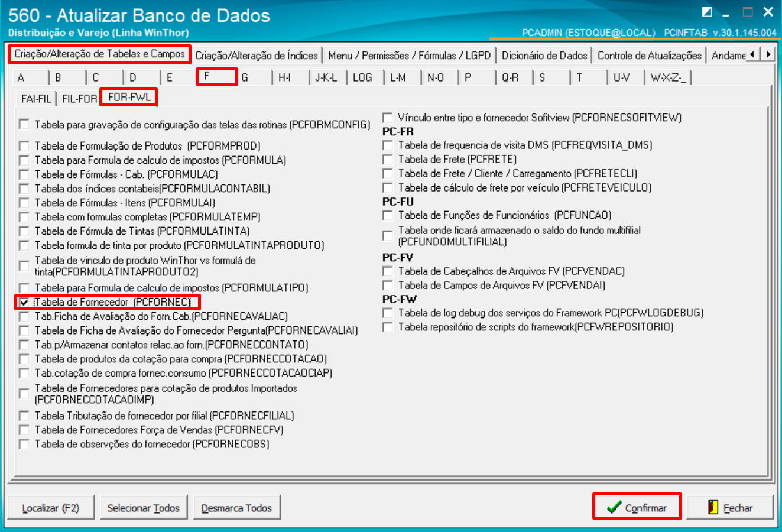Enable PCFORNECCONTATO checkbox
The image size is (782, 532).
[x=24, y=345]
